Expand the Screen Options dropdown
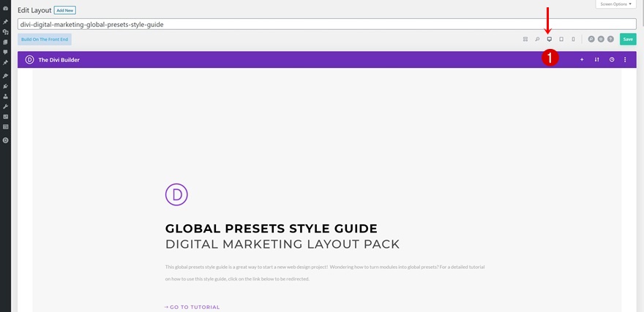Screen dimensions: 644x312 coord(615,4)
